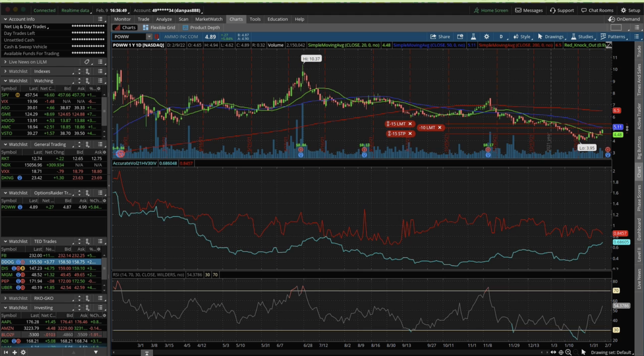Screen dimensions: 644x356
Task: Open the Tools tab
Action: (x=255, y=19)
